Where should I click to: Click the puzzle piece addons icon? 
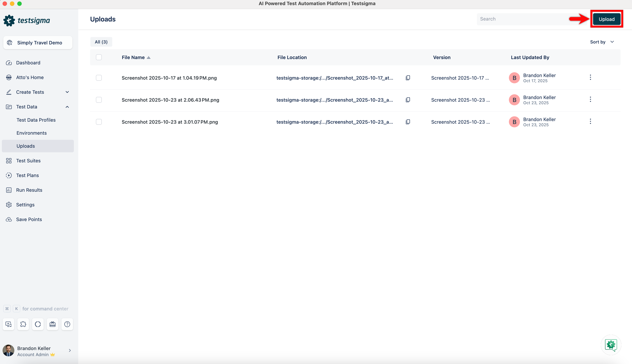pyautogui.click(x=23, y=324)
